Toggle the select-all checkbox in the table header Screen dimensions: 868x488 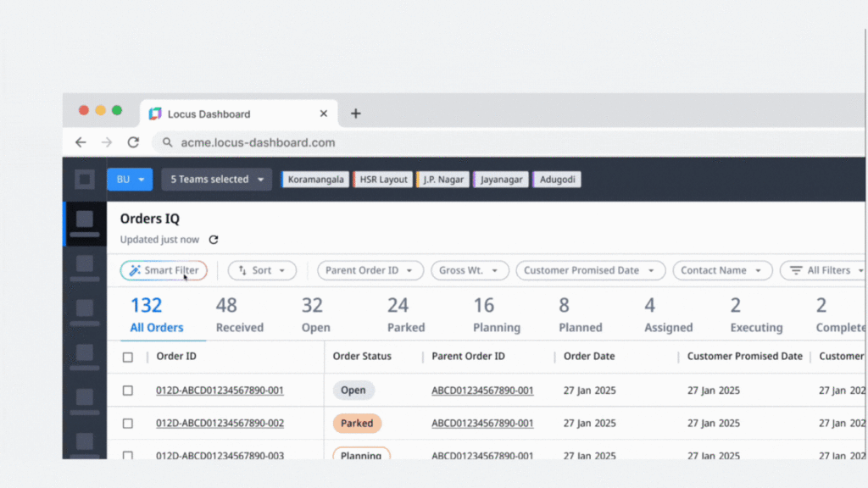point(128,357)
